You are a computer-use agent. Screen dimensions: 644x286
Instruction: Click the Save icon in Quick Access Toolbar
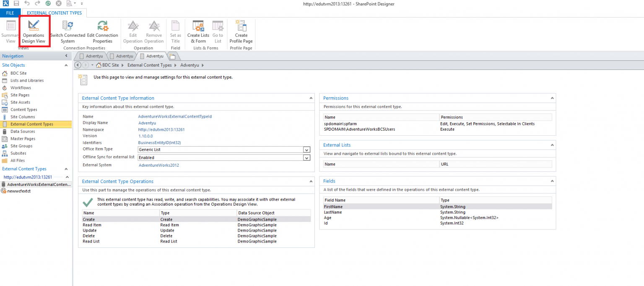[16, 4]
